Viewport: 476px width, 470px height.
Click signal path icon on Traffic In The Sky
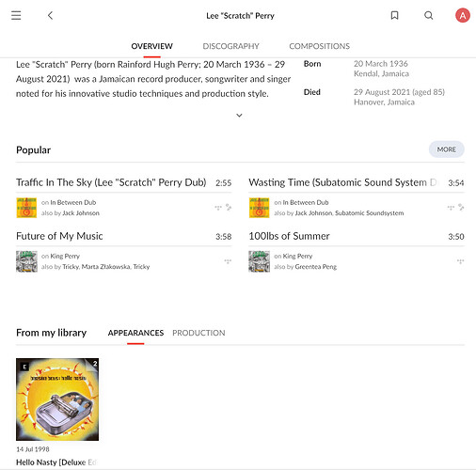point(229,207)
